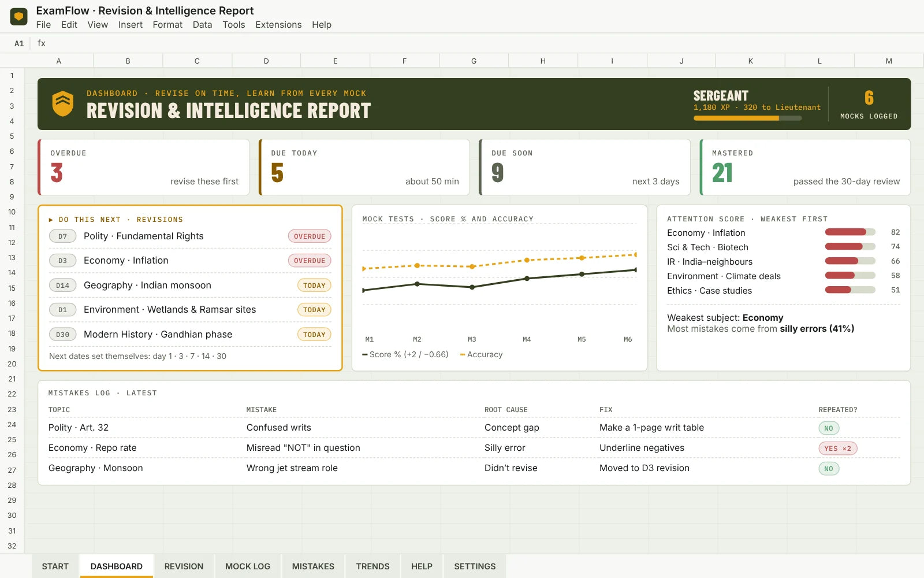This screenshot has height=578, width=924.
Task: Click 'Economy · Repo rate' topic cell
Action: tap(92, 448)
